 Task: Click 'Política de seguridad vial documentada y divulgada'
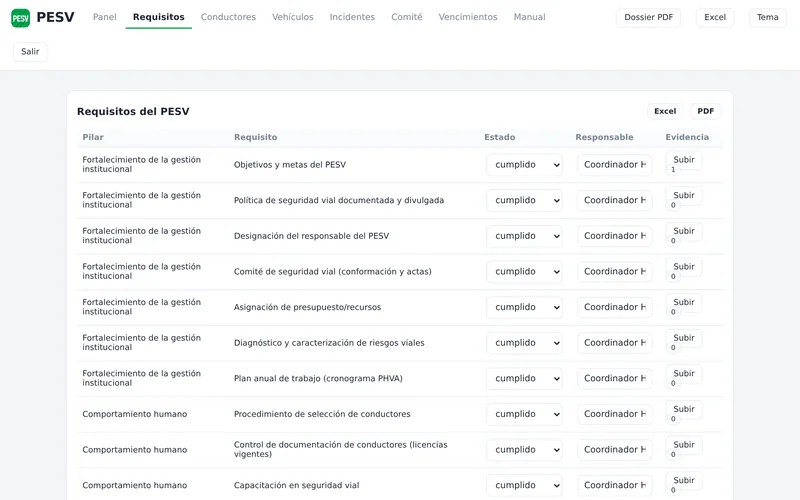[339, 201]
